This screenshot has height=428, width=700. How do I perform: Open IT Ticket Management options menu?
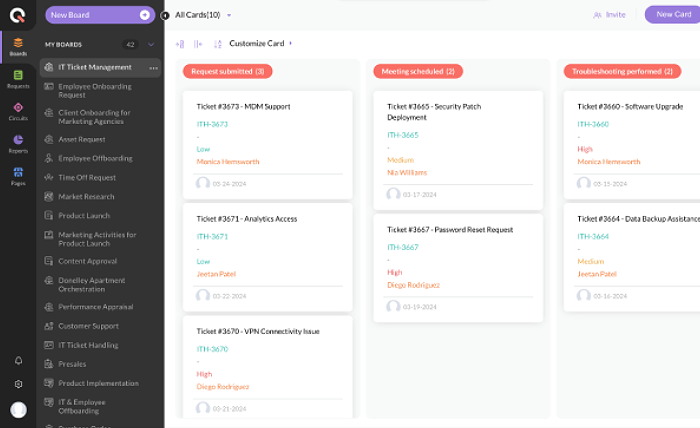coord(153,68)
